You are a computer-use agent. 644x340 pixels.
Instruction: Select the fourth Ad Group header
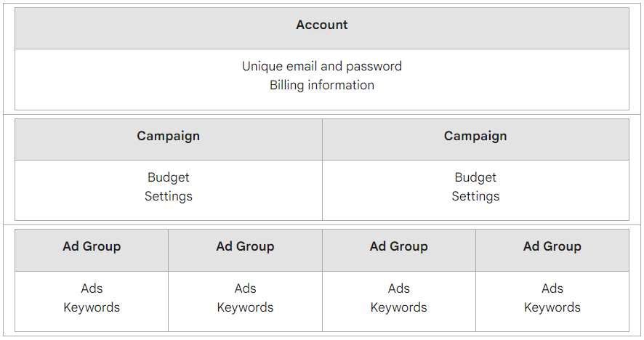[552, 247]
